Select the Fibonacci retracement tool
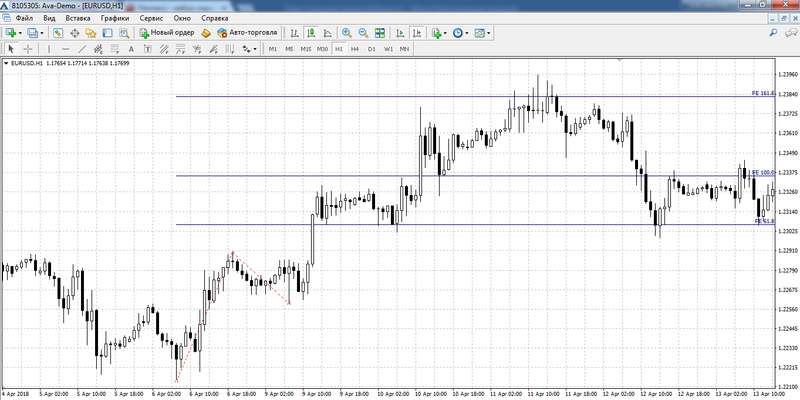The image size is (800, 400). (115, 49)
